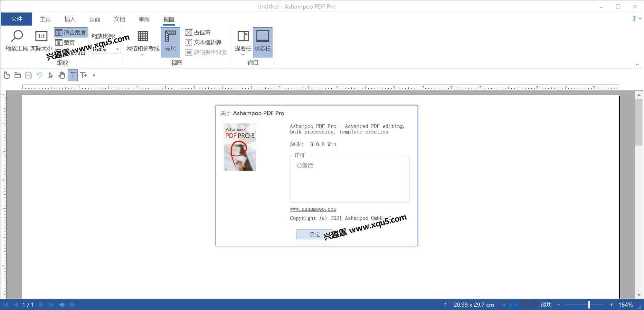This screenshot has width=644, height=310.
Task: Collapse the ribbon with the chevron
Action: coord(637,64)
